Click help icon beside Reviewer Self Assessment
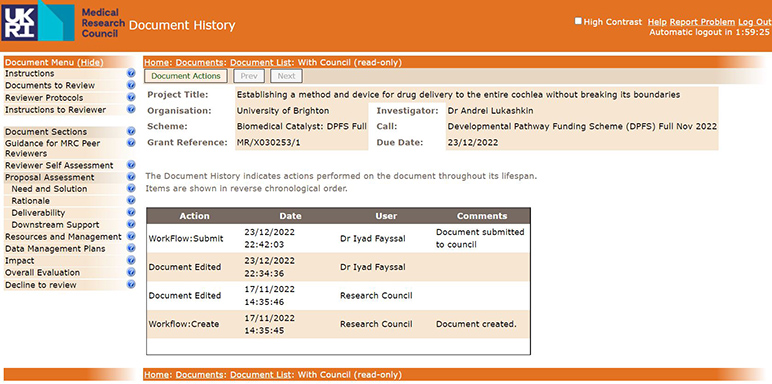Viewport: 772px width, 384px height. pos(131,165)
